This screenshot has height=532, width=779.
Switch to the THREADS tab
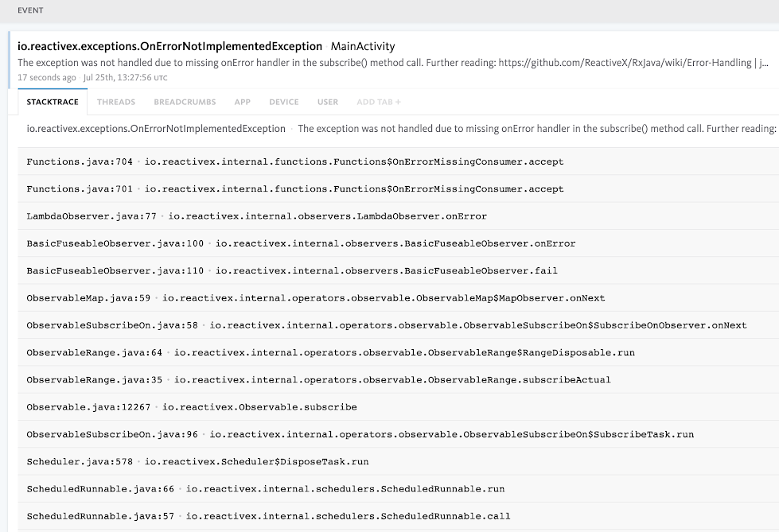pyautogui.click(x=115, y=102)
